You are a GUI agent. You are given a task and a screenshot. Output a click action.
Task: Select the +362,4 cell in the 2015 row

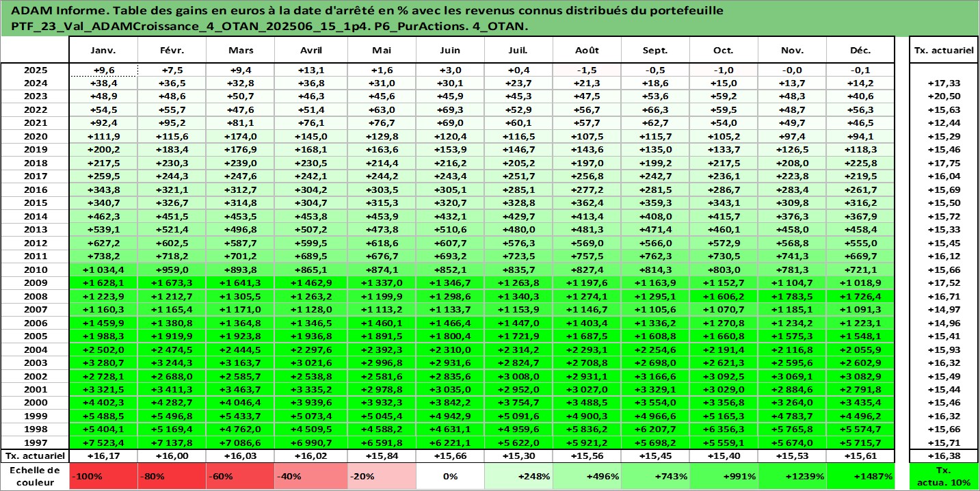click(587, 203)
